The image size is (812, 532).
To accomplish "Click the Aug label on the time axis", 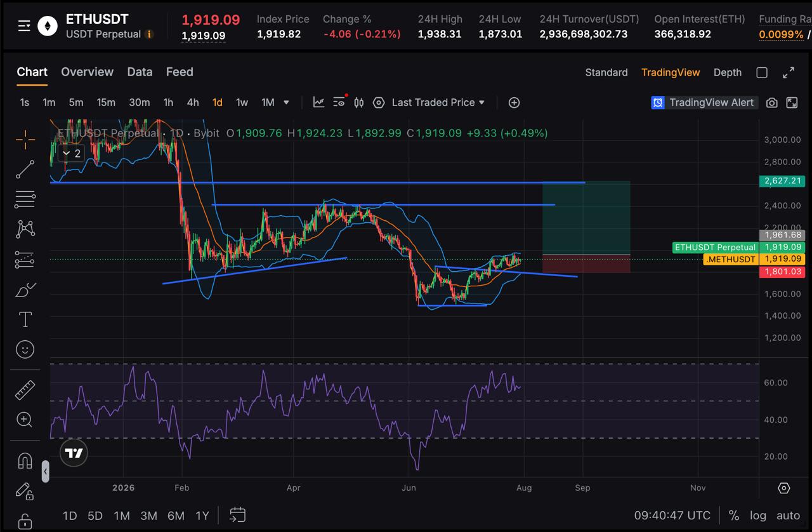I will click(524, 488).
